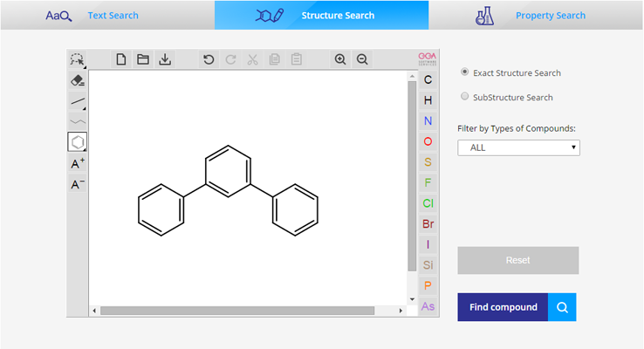Zoom in on the canvas
This screenshot has height=349, width=644.
coord(340,59)
